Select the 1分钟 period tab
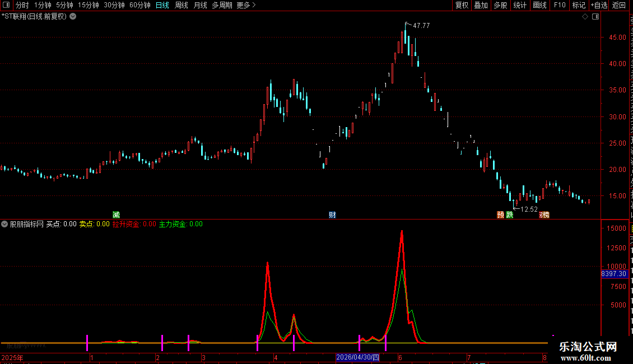The width and height of the screenshot is (633, 364). 43,5
